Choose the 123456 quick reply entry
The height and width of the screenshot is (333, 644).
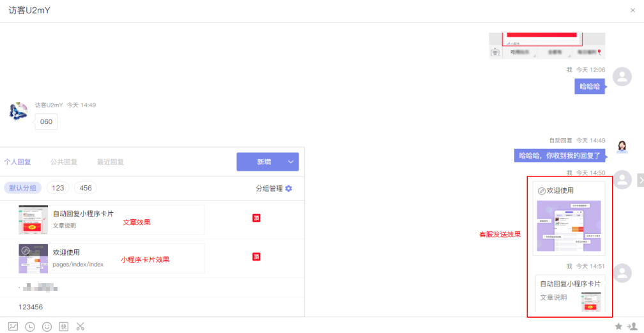coord(31,307)
